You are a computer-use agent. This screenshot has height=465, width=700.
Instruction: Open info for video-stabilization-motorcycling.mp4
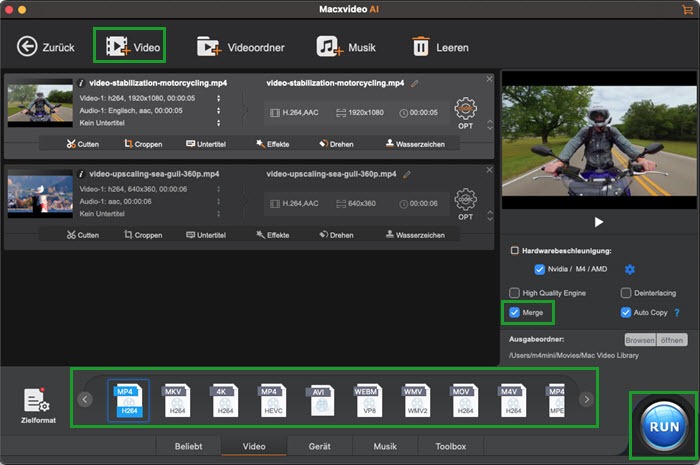click(x=81, y=83)
